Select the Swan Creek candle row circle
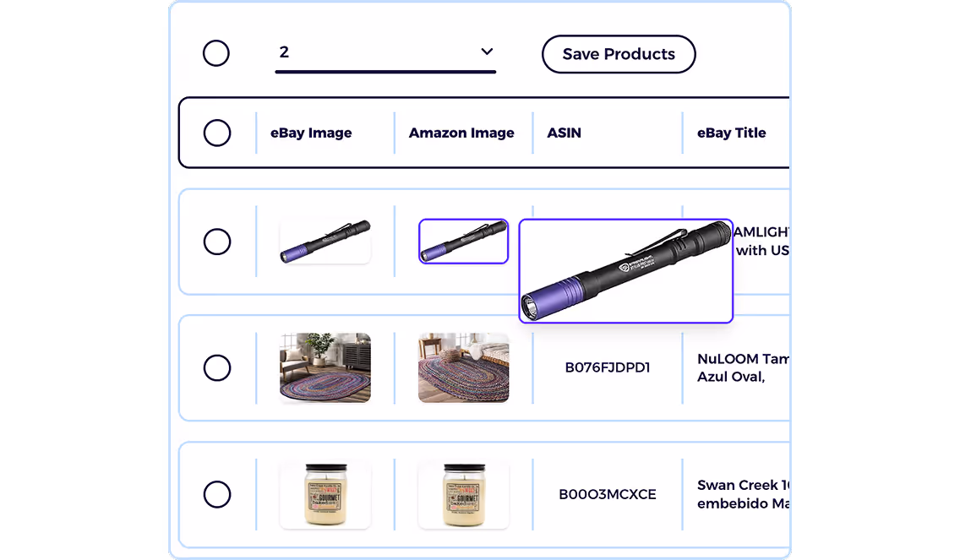Screen dimensions: 960x560 click(x=216, y=494)
